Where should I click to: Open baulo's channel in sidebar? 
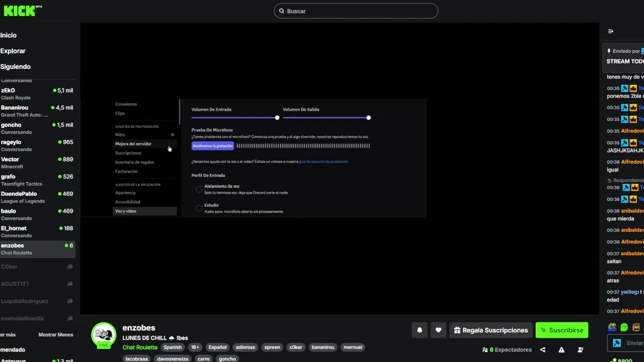[37, 214]
